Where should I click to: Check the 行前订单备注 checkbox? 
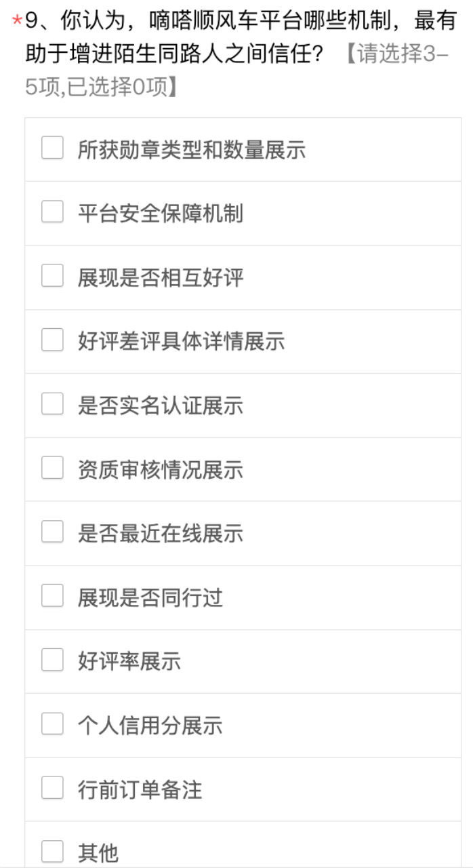pos(52,789)
